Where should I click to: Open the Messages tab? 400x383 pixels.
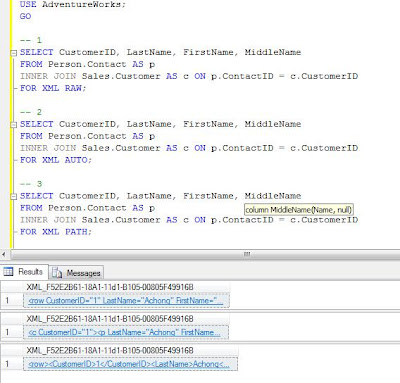pos(76,273)
